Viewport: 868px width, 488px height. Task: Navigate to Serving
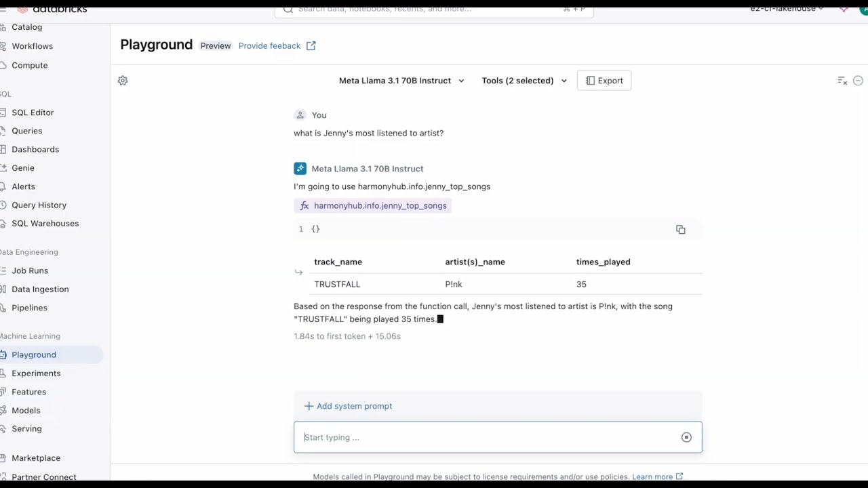pyautogui.click(x=26, y=428)
